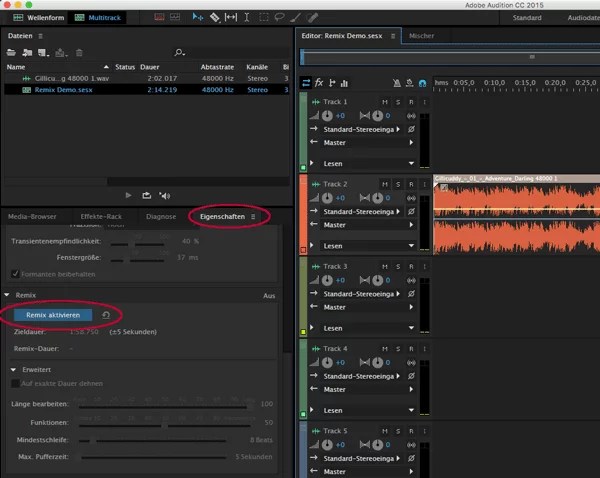Open Track 3 Lesen automation dropdown
The width and height of the screenshot is (600, 478).
[x=368, y=328]
